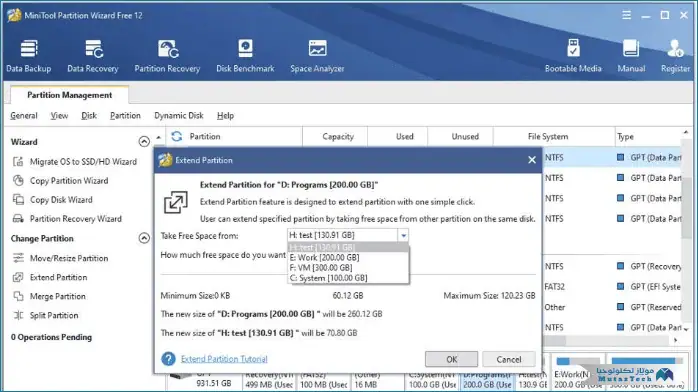Open Space Analyzer
Image resolution: width=698 pixels, height=392 pixels.
317,56
